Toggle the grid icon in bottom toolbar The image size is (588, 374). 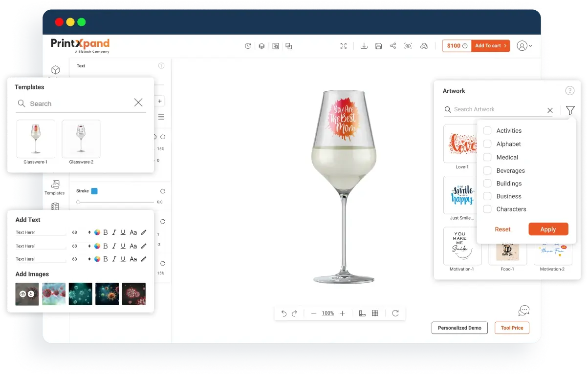375,313
